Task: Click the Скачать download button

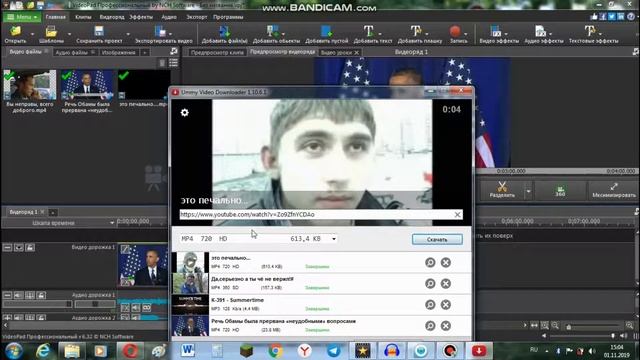Action: pyautogui.click(x=437, y=240)
